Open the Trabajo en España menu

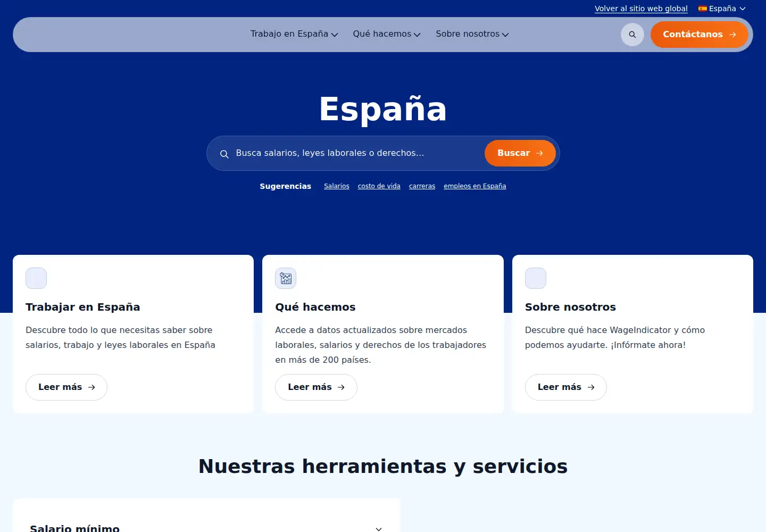click(x=294, y=34)
